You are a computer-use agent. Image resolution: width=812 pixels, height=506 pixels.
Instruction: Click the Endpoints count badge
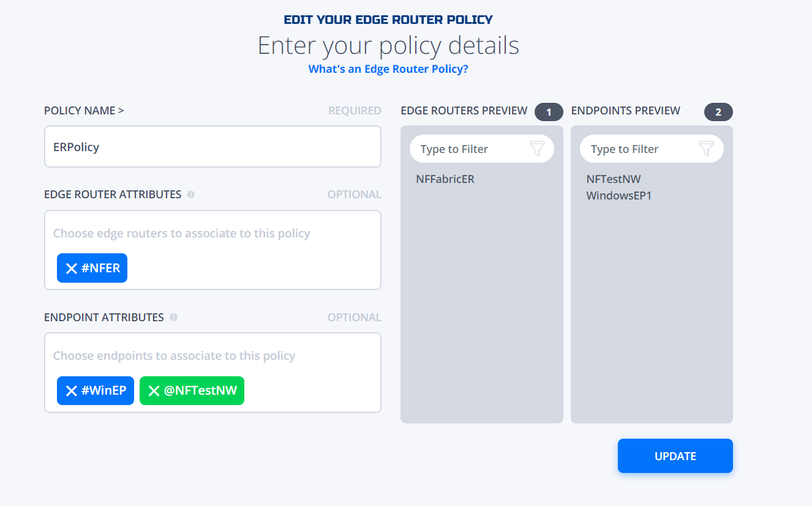(718, 112)
